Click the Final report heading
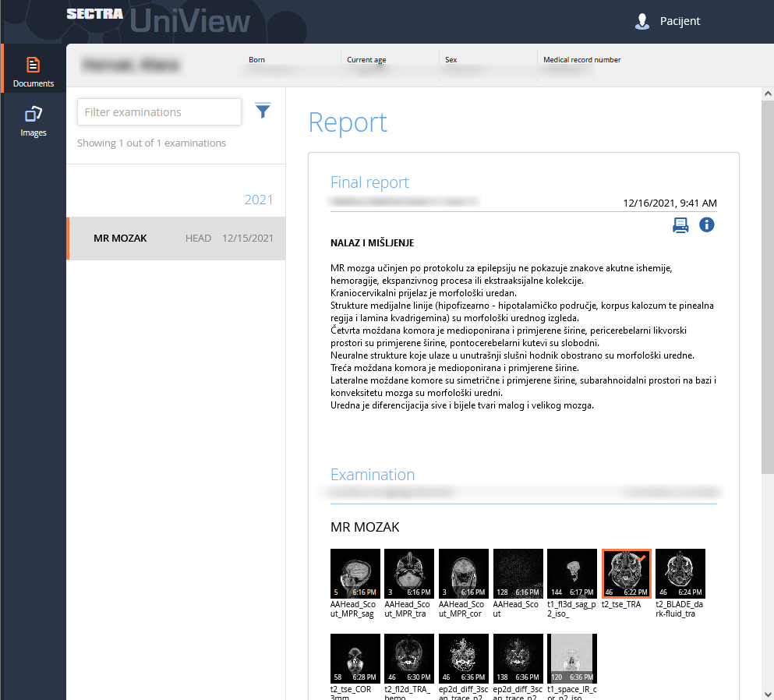 click(369, 182)
